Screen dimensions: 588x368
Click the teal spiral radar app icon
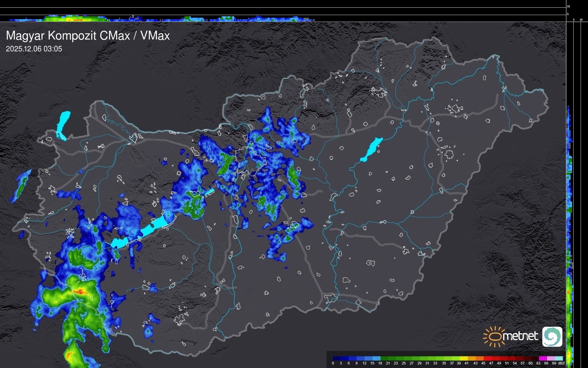552,336
